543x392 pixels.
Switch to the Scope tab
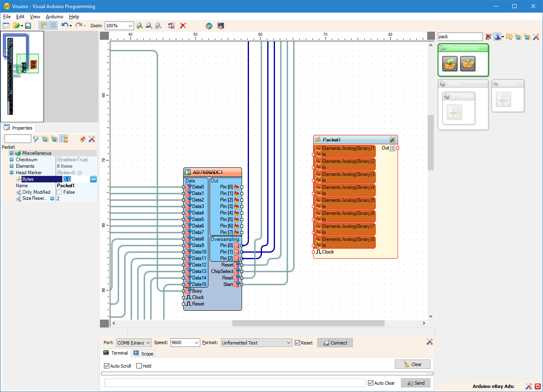143,353
